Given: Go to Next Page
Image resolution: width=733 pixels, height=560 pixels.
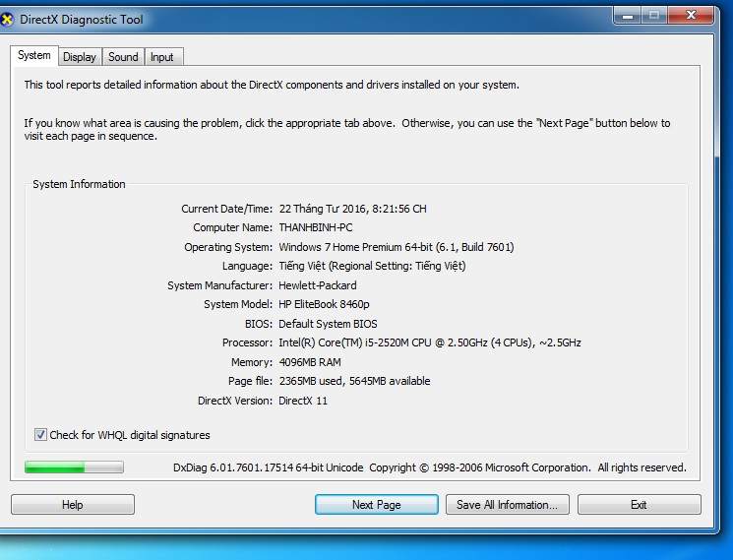Looking at the screenshot, I should coord(376,505).
